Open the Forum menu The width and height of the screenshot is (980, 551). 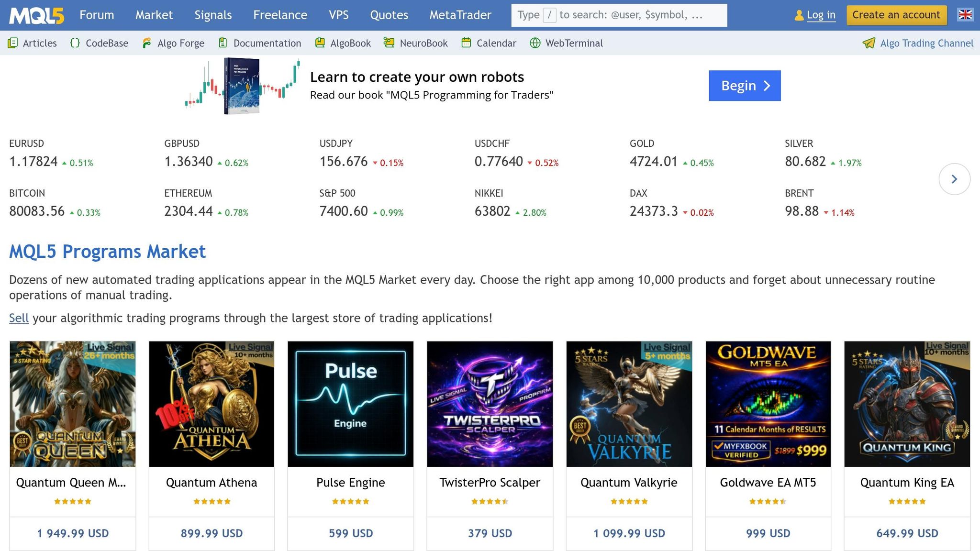tap(97, 15)
